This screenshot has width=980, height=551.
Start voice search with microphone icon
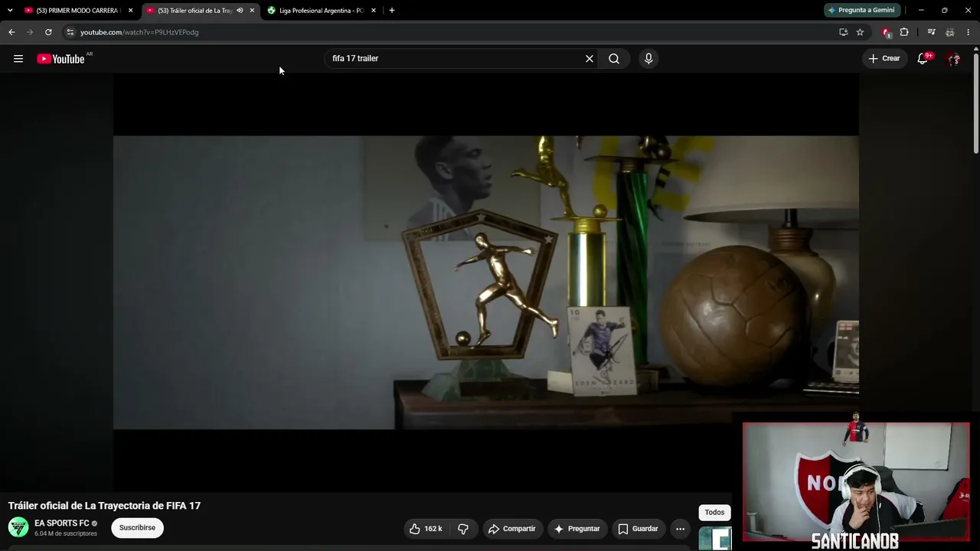[648, 59]
